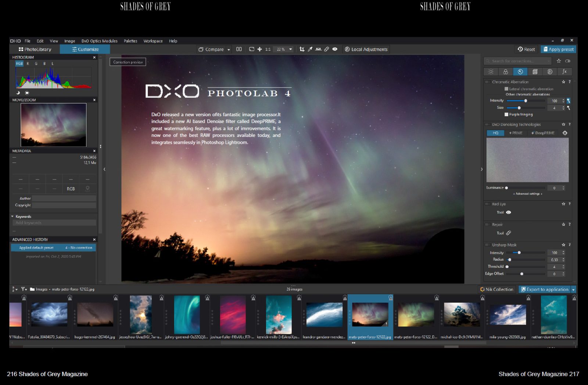Collapse the right palette pane arrow
588x385 pixels.
pyautogui.click(x=481, y=170)
